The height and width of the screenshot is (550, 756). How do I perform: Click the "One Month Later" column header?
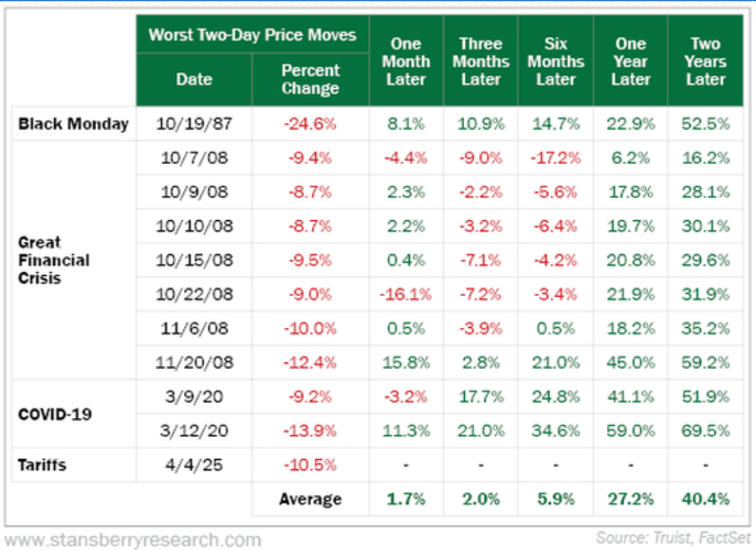[x=406, y=61]
